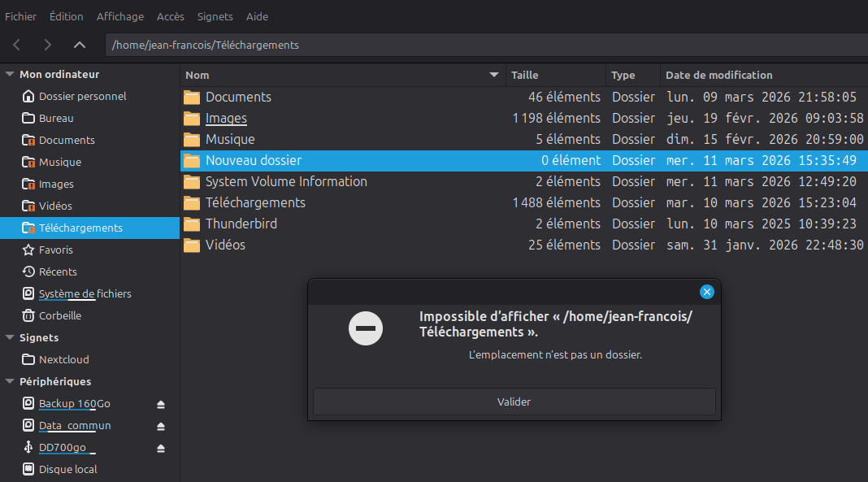Collapse the Signets sidebar section
The height and width of the screenshot is (482, 868).
point(10,337)
